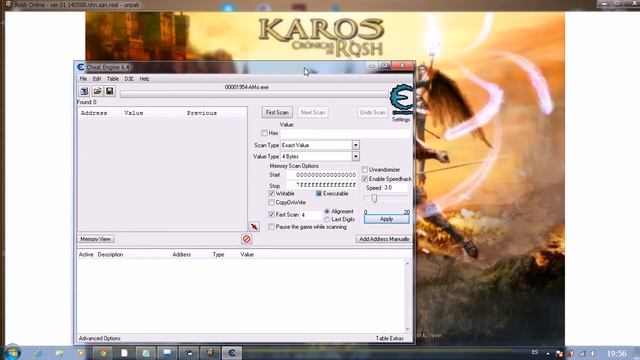Click the Fast Scan alignment value field
This screenshot has height=360, width=640.
pyautogui.click(x=311, y=215)
